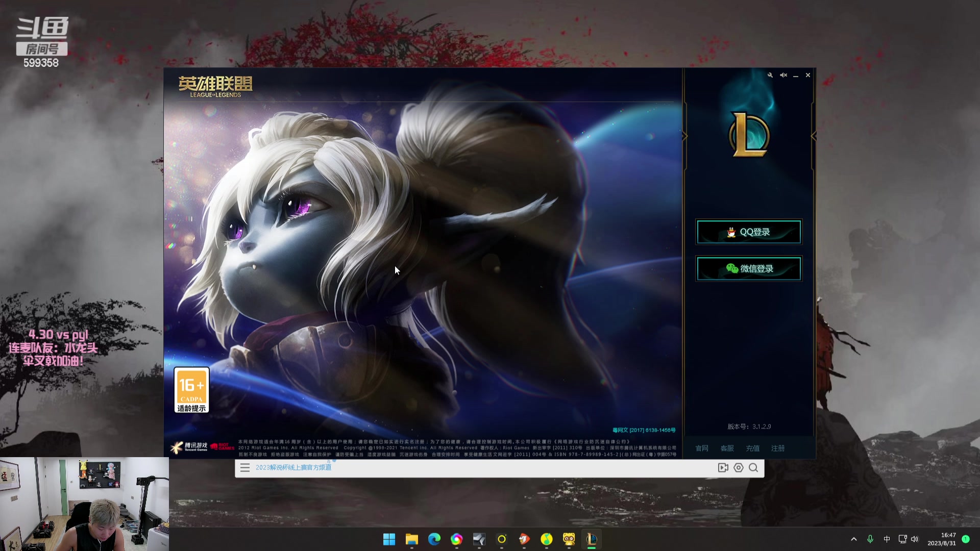Launch Microsoft Edge from the taskbar
Screen dimensions: 980x551
tap(434, 539)
